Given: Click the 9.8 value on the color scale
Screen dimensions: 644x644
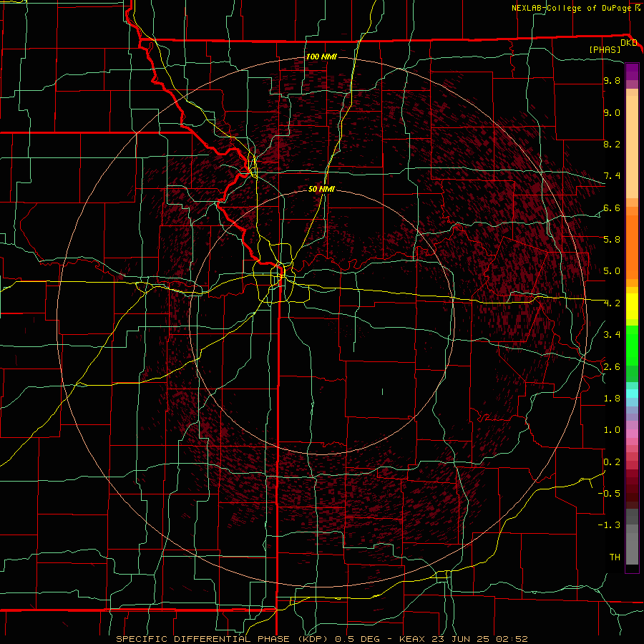Looking at the screenshot, I should pos(612,80).
